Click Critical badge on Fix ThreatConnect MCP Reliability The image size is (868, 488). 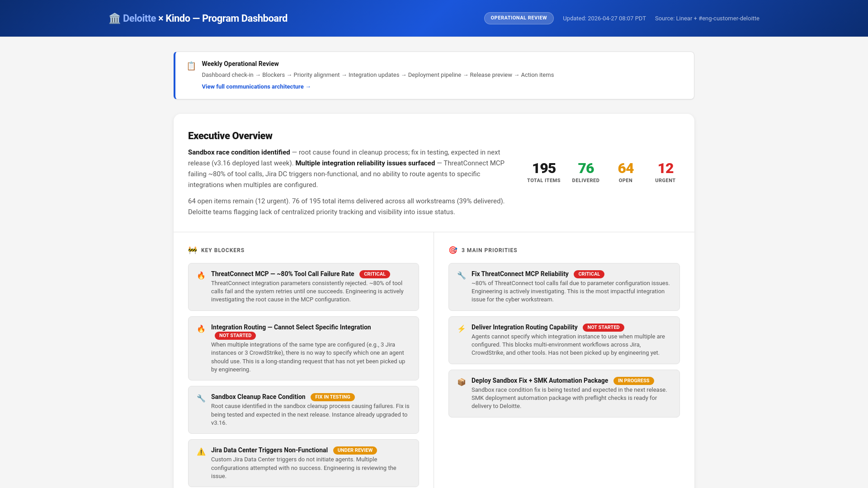589,274
